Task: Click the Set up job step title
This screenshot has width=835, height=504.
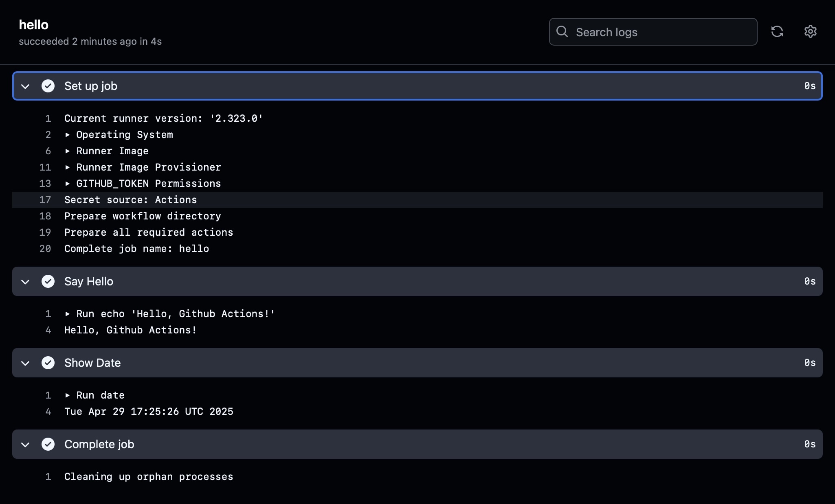Action: click(91, 86)
